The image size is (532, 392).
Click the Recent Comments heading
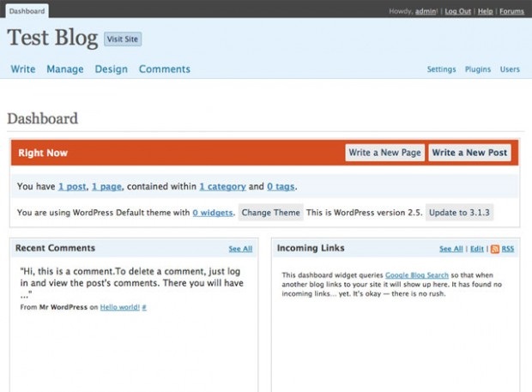tap(55, 248)
